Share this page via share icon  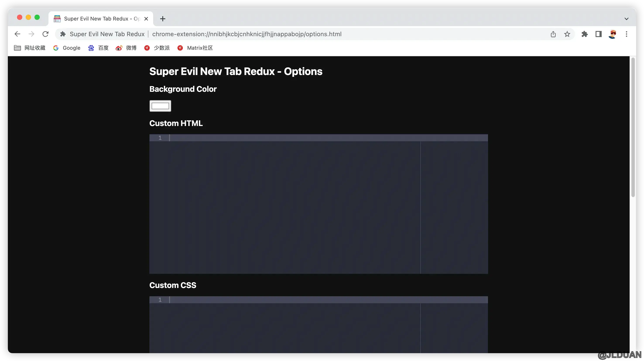click(x=553, y=34)
